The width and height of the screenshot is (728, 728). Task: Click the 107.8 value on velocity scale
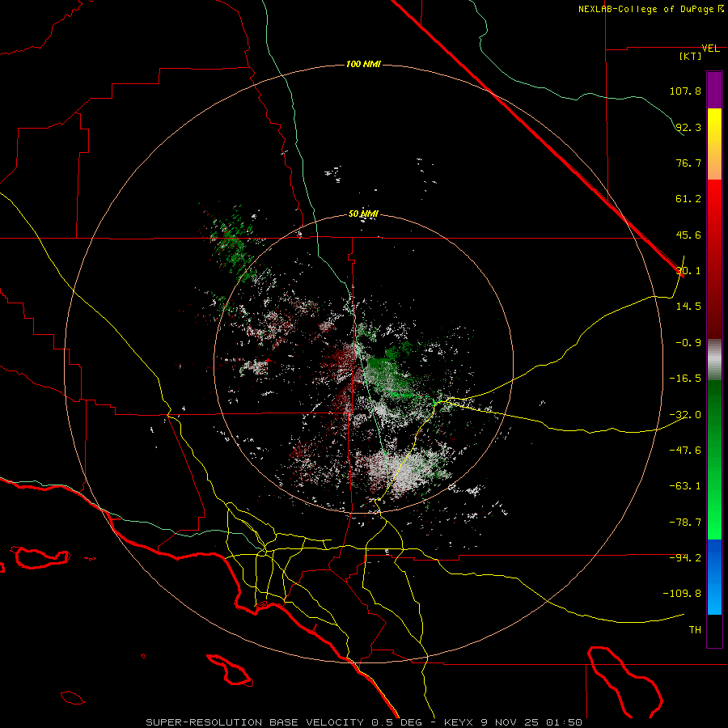(x=685, y=91)
